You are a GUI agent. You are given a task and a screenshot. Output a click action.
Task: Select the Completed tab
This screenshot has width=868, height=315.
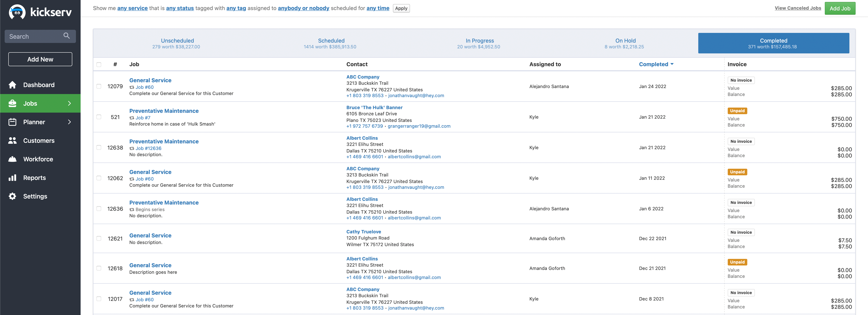773,43
